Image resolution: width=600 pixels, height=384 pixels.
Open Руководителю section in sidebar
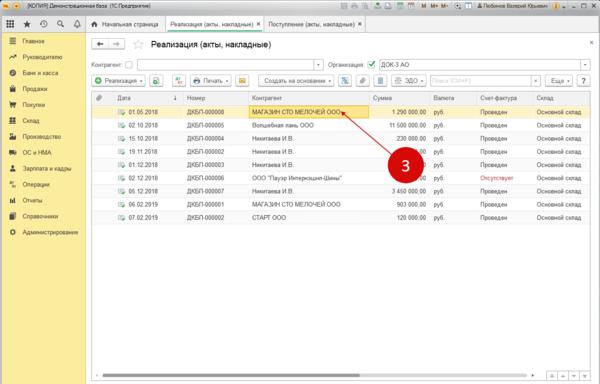click(42, 57)
